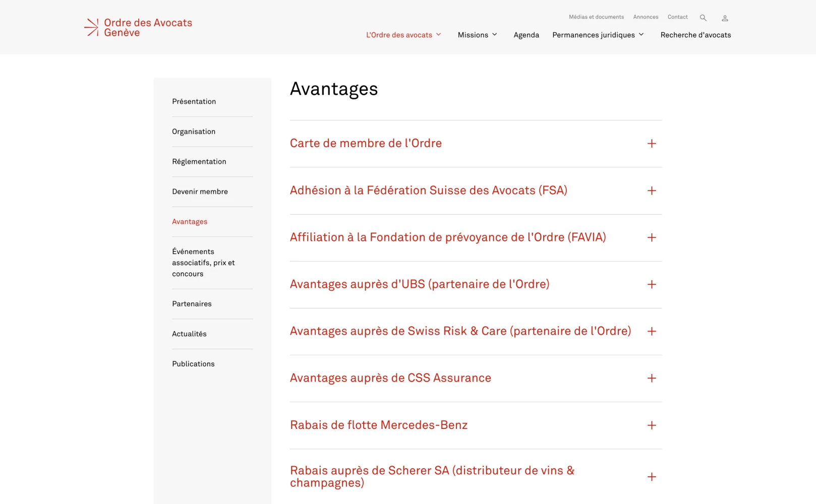Click the search magnifier icon
This screenshot has width=816, height=504.
pyautogui.click(x=703, y=18)
